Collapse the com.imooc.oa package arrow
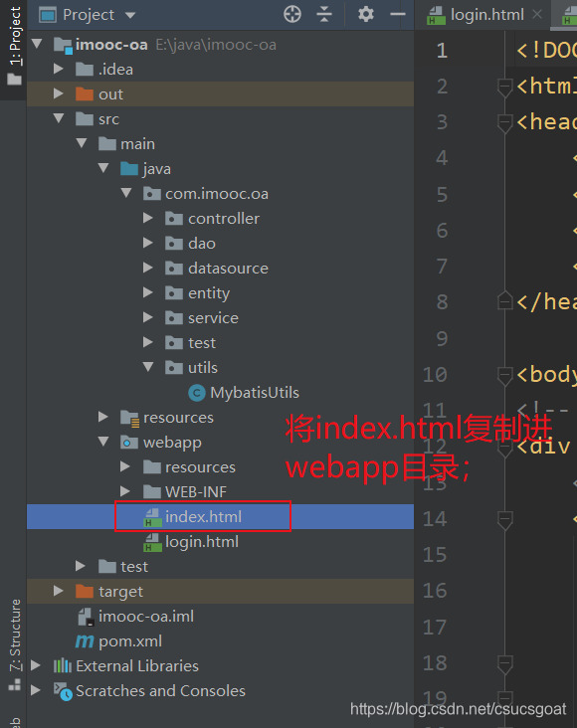 (126, 193)
